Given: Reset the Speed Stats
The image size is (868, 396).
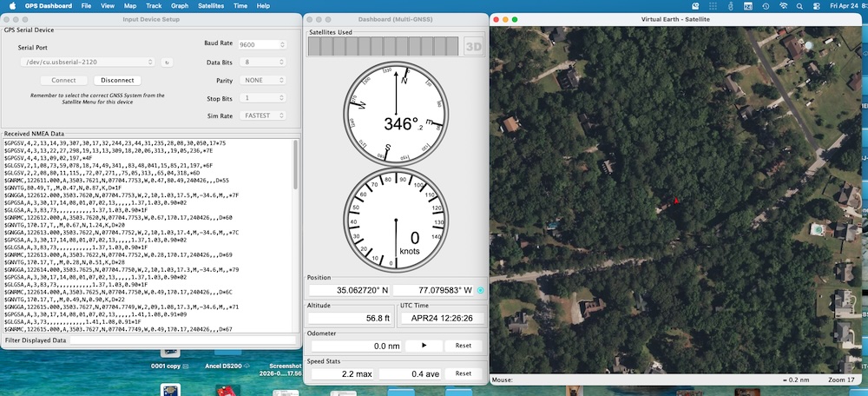Looking at the screenshot, I should (464, 373).
